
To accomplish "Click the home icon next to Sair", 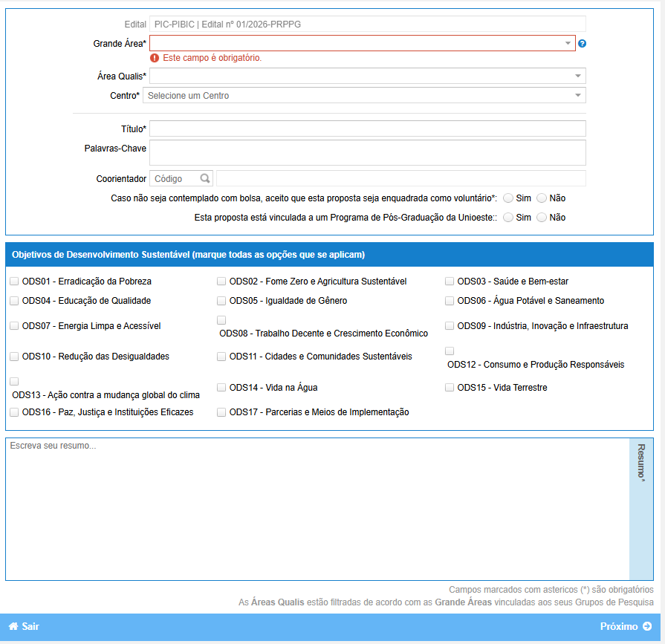I will (x=13, y=626).
